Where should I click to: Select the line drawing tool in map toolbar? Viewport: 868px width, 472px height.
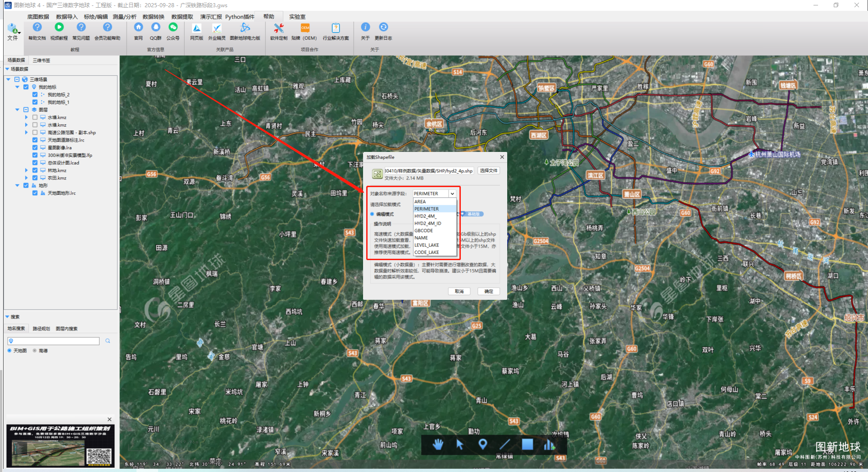click(x=505, y=445)
